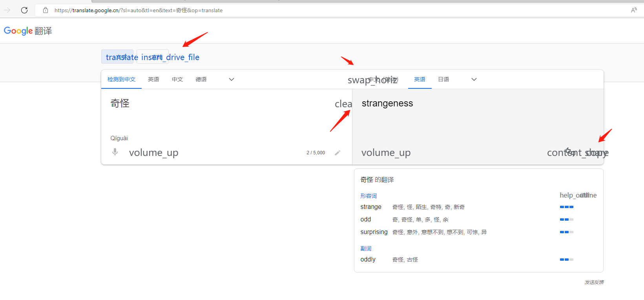Click the dictionary entry 'oddly'
This screenshot has width=644, height=300.
click(368, 260)
